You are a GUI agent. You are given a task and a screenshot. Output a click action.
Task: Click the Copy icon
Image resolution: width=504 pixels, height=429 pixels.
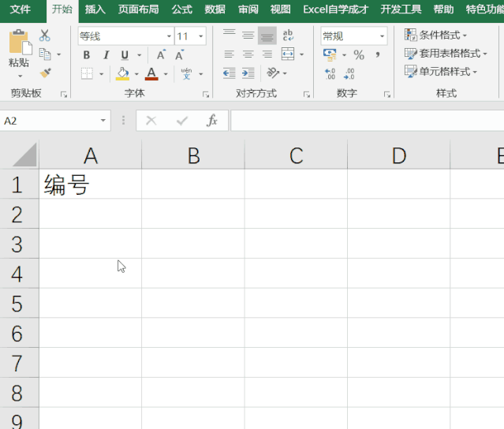coord(45,54)
